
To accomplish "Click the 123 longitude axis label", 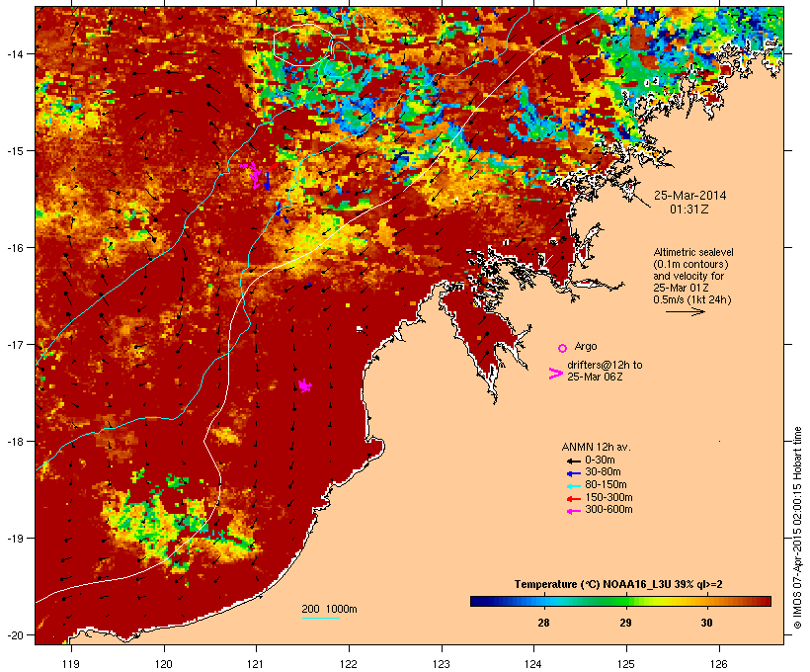I will (x=442, y=664).
